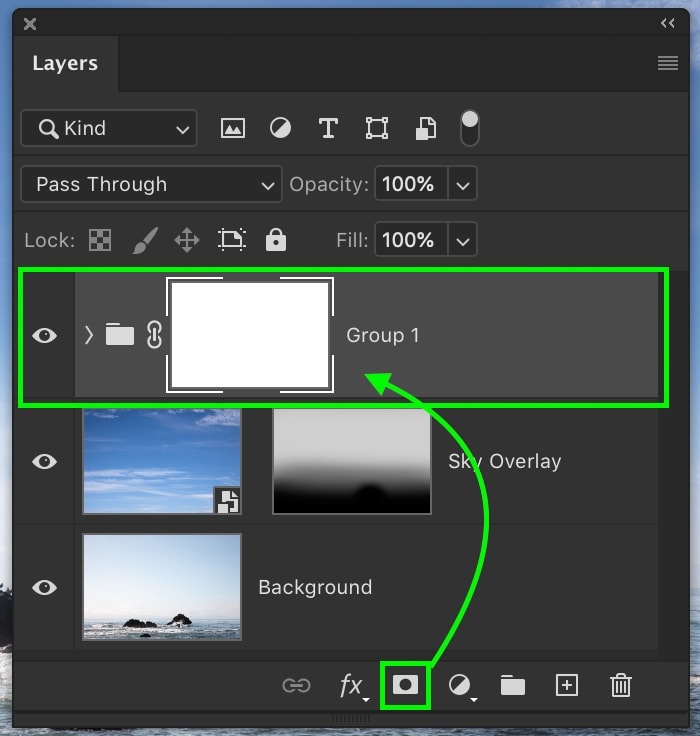Image resolution: width=700 pixels, height=736 pixels.
Task: Hide the Sky Overlay layer
Action: [x=44, y=462]
